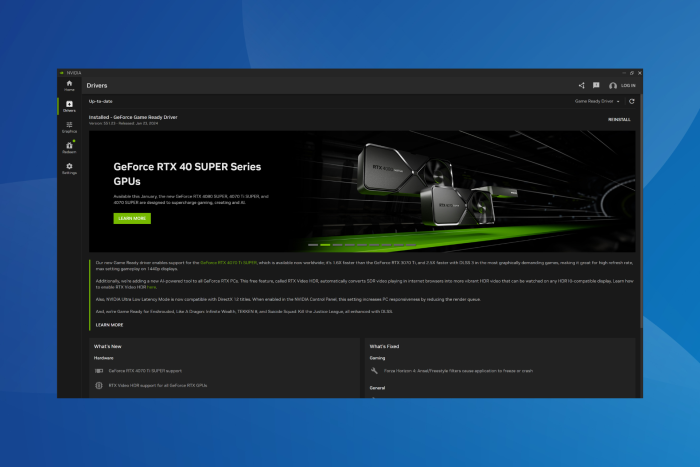Click green LEARN MORE banner button
This screenshot has width=700, height=467.
click(132, 218)
